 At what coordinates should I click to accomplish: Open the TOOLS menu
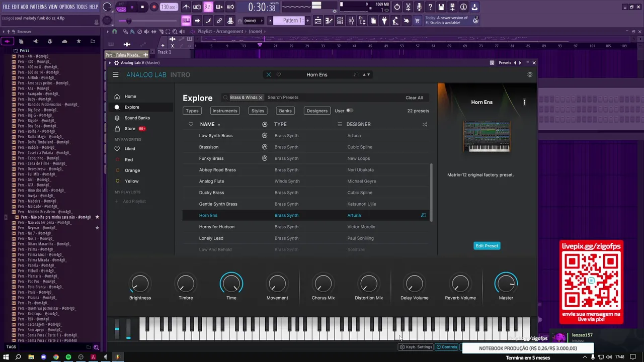(x=82, y=7)
